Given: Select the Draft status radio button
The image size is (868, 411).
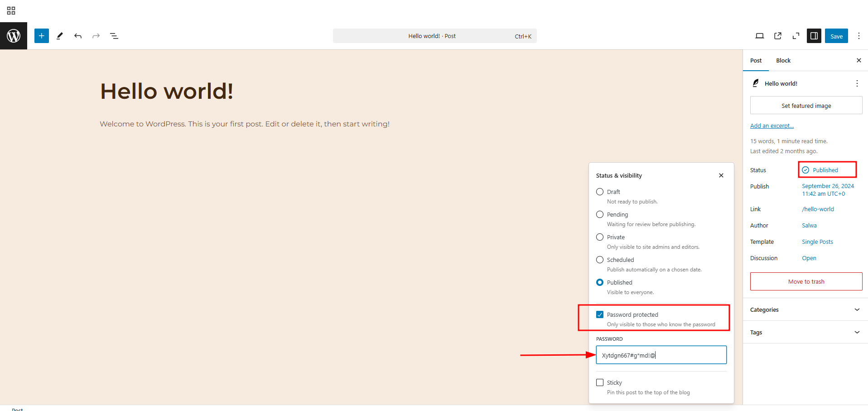Looking at the screenshot, I should (x=600, y=192).
